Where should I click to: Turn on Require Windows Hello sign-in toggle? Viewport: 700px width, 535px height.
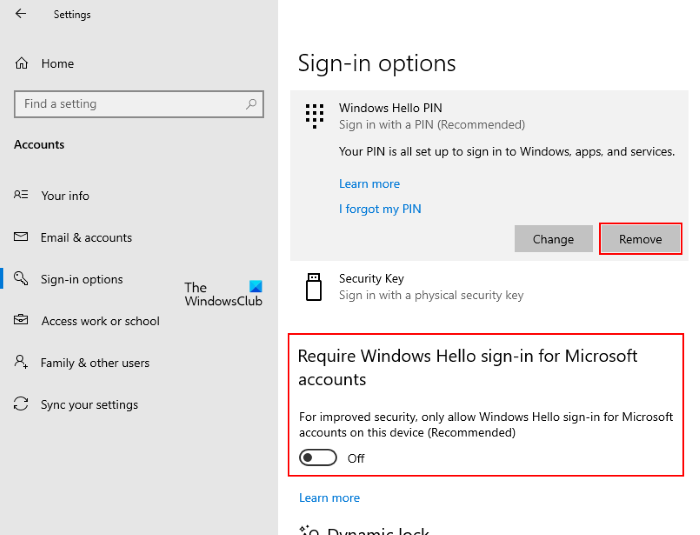click(x=318, y=458)
